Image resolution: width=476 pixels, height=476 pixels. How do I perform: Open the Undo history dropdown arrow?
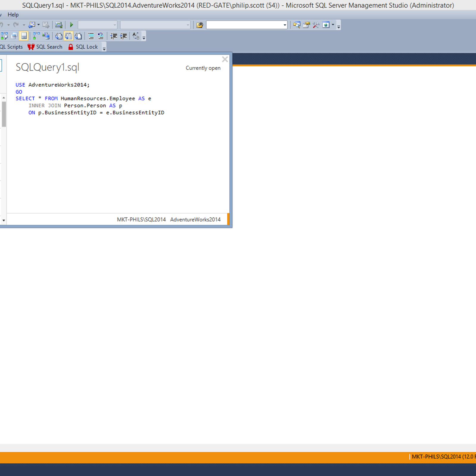[8, 25]
